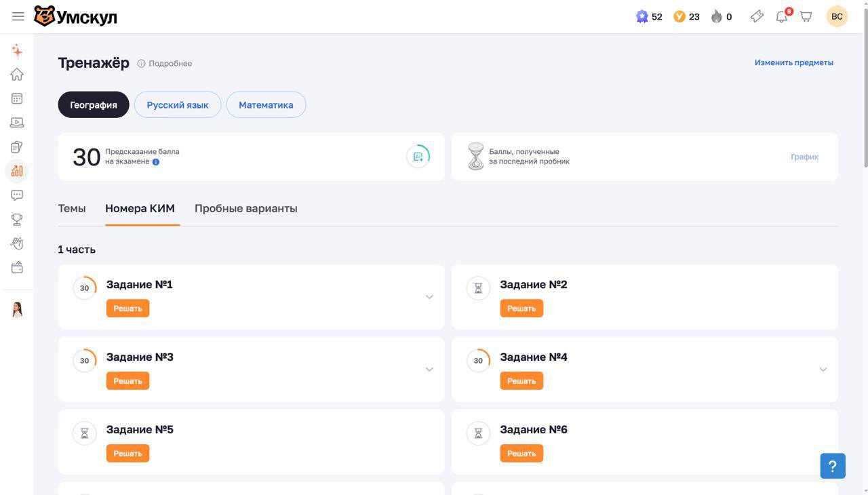
Task: Switch to the Темы tab
Action: point(72,209)
